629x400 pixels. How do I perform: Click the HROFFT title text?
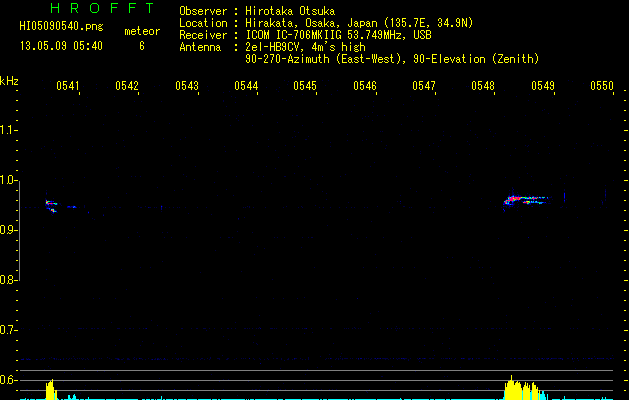pyautogui.click(x=102, y=8)
